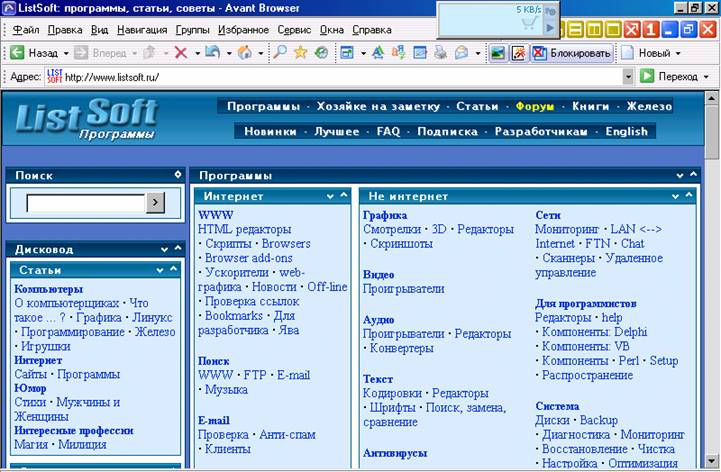Open the Новый dropdown arrow
This screenshot has height=472, width=721.
click(x=678, y=53)
